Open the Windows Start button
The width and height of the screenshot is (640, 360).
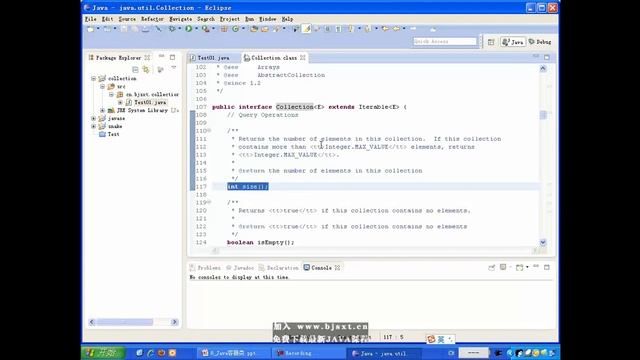(x=103, y=353)
